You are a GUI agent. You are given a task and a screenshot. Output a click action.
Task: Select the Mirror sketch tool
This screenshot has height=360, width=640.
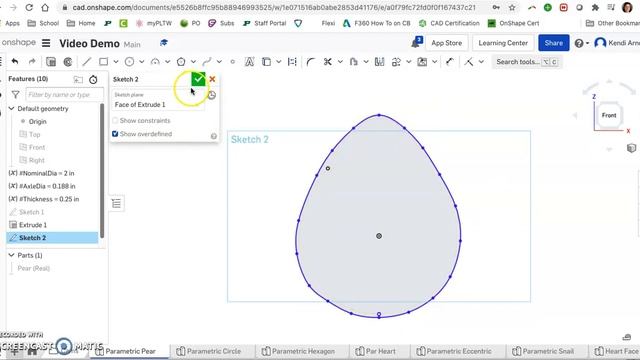pos(379,62)
